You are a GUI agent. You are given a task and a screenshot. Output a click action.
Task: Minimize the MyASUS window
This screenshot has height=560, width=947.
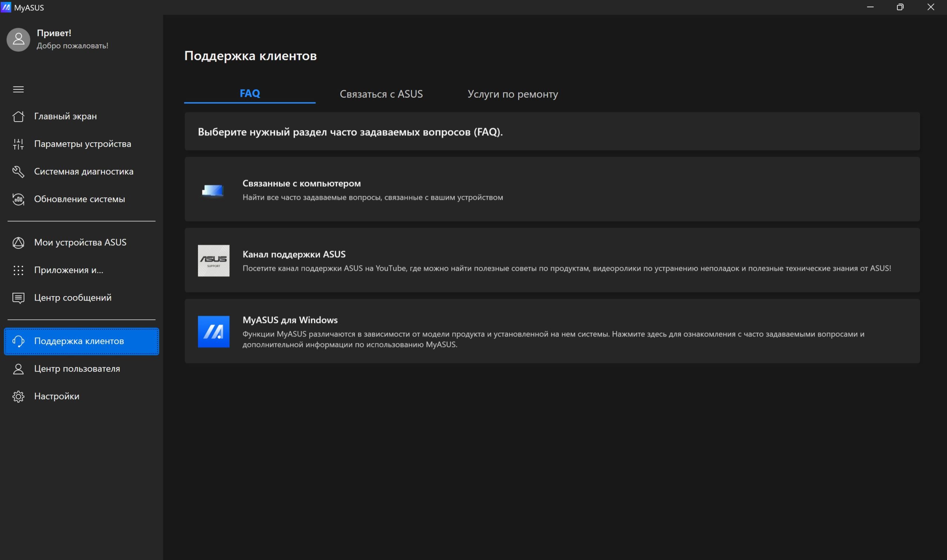click(x=870, y=7)
